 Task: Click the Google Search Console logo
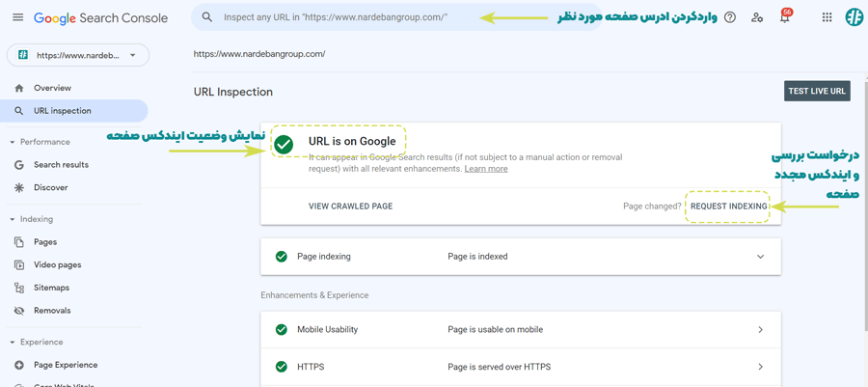100,17
